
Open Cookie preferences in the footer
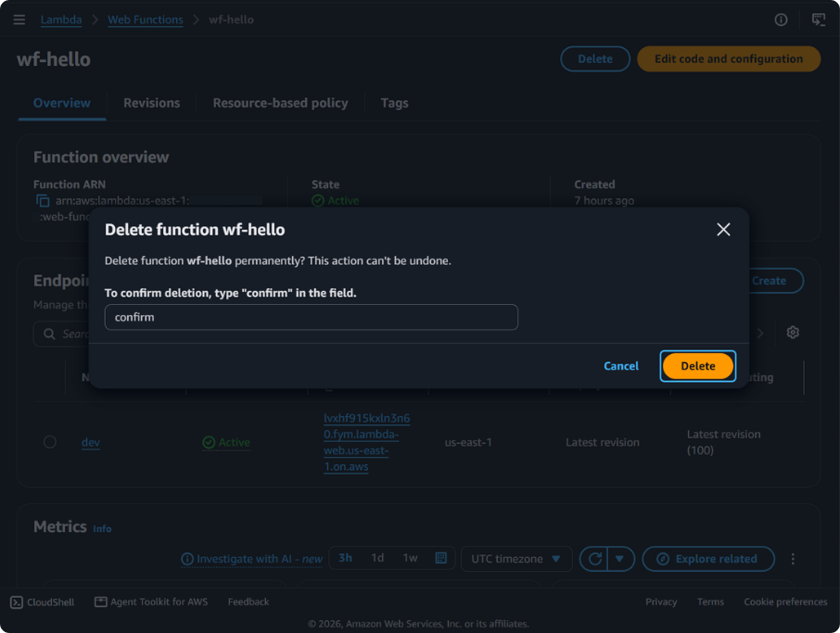pyautogui.click(x=785, y=601)
